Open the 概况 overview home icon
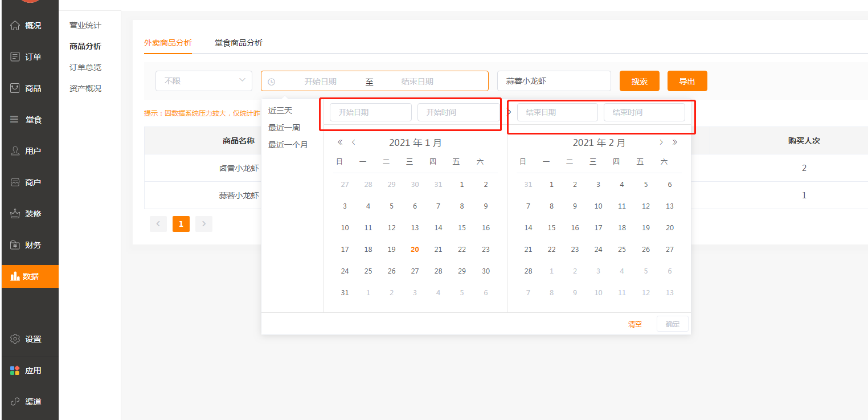 (x=15, y=26)
